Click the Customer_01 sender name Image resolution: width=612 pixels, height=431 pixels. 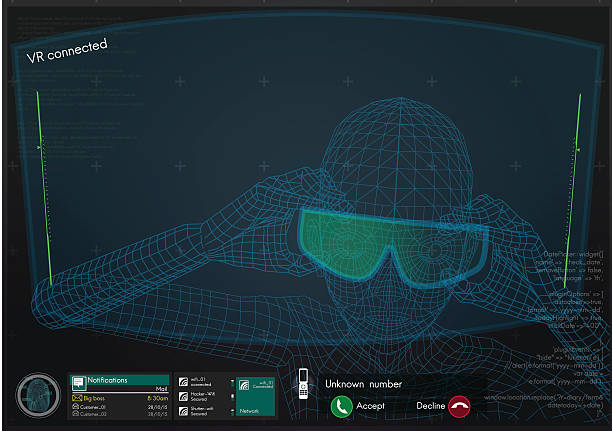(93, 407)
